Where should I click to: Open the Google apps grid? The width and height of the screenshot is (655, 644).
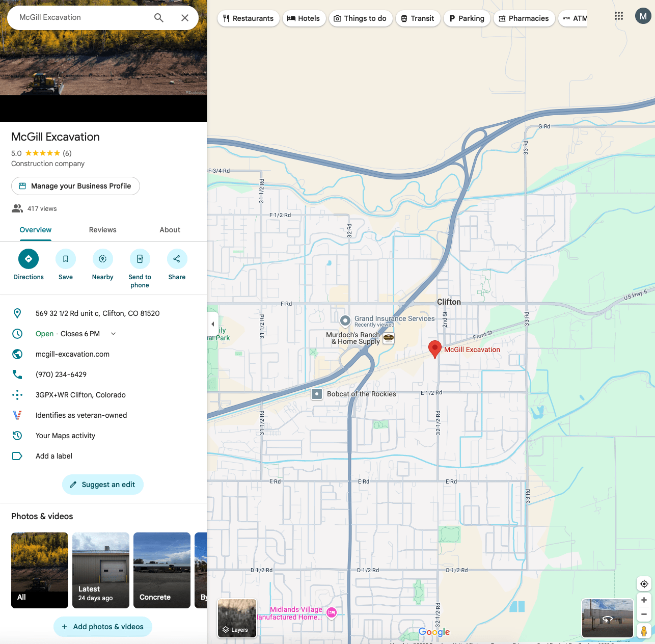pyautogui.click(x=619, y=16)
